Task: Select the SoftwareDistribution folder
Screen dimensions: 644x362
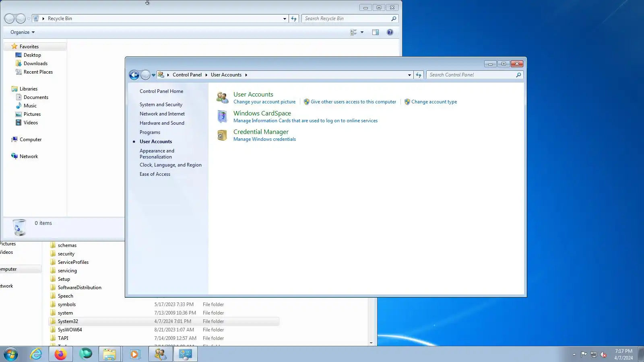Action: (x=79, y=288)
